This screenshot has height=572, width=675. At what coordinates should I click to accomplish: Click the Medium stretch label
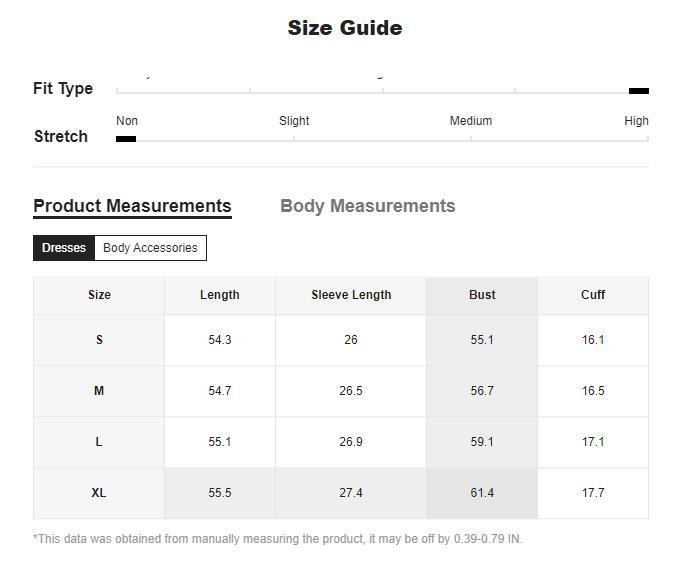pyautogui.click(x=470, y=121)
